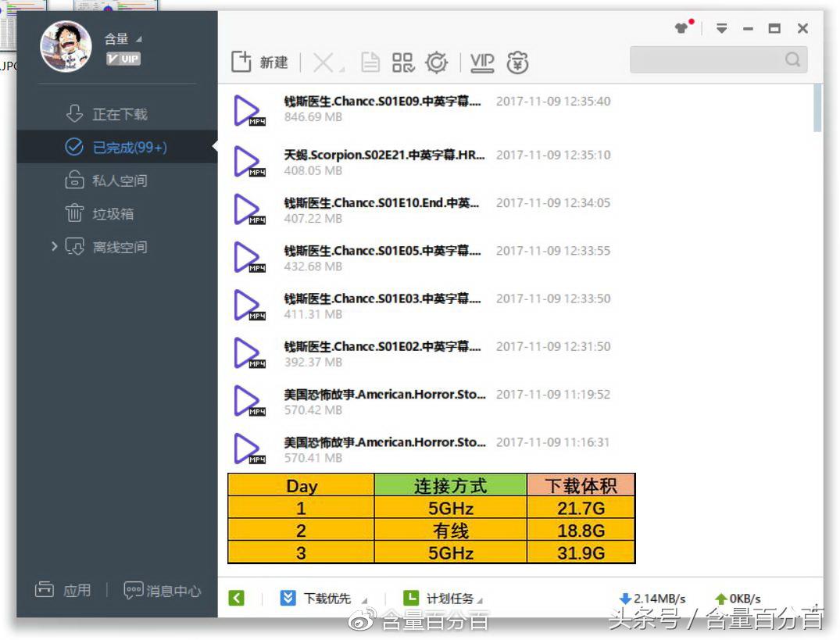Toggle the 计划任务 scheduled task option
Screen dimensions: 840x640
[x=438, y=597]
